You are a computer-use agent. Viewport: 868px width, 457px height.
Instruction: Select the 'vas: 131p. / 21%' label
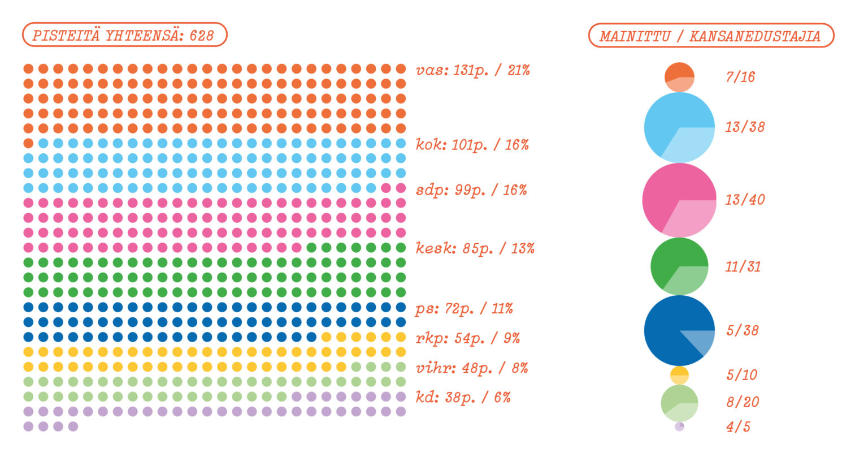[x=473, y=71]
